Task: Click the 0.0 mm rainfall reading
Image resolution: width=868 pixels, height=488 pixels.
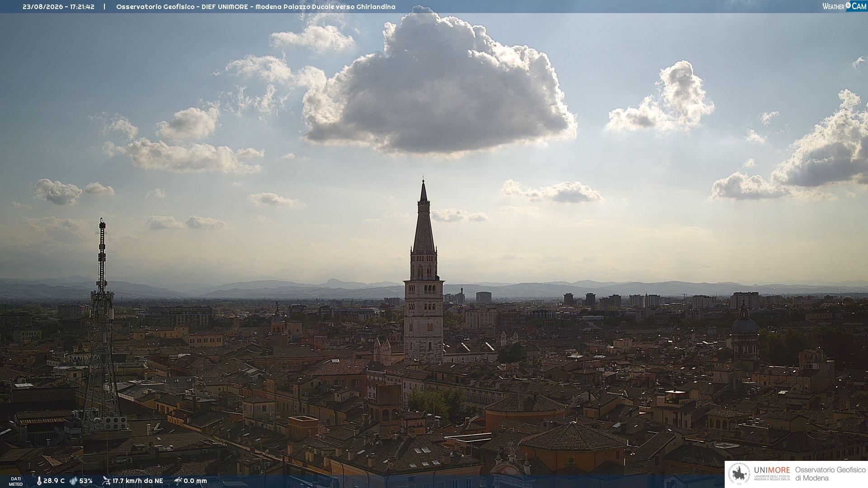Action: pyautogui.click(x=195, y=481)
